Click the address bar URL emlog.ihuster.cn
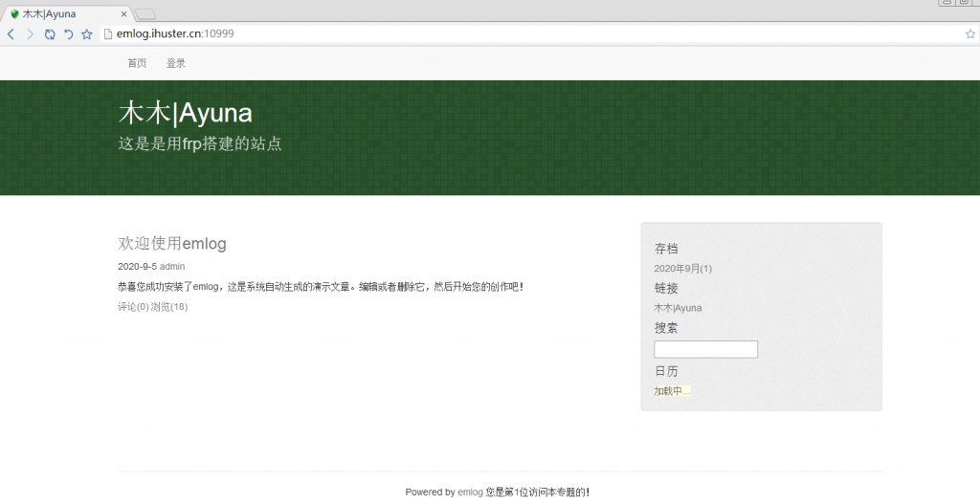The height and width of the screenshot is (504, 980). [175, 33]
